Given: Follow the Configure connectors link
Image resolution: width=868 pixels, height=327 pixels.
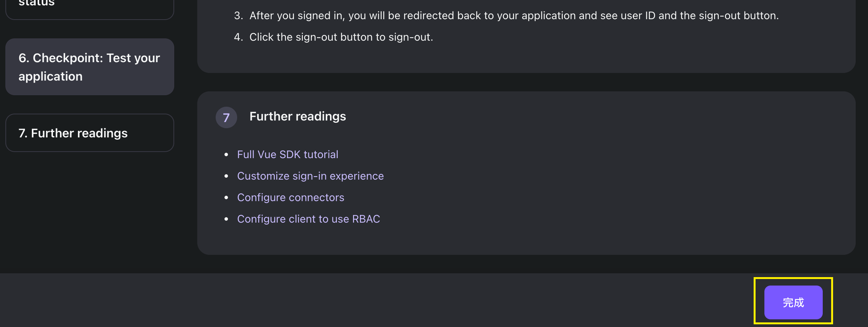Looking at the screenshot, I should (290, 197).
